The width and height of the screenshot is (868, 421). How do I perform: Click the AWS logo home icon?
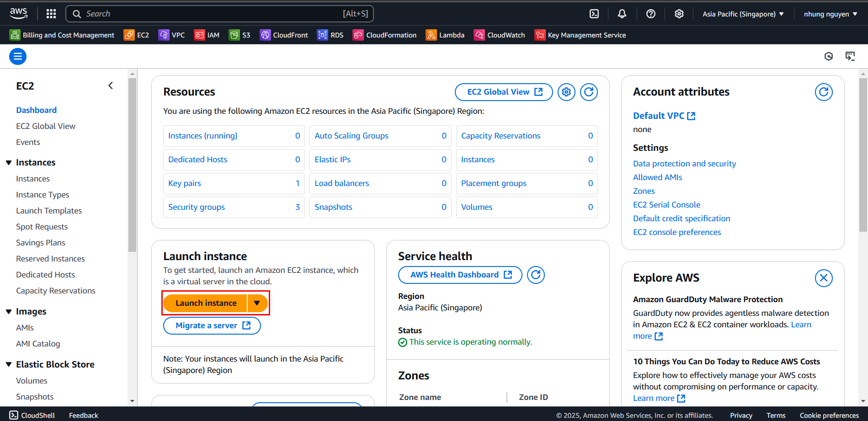coord(19,14)
